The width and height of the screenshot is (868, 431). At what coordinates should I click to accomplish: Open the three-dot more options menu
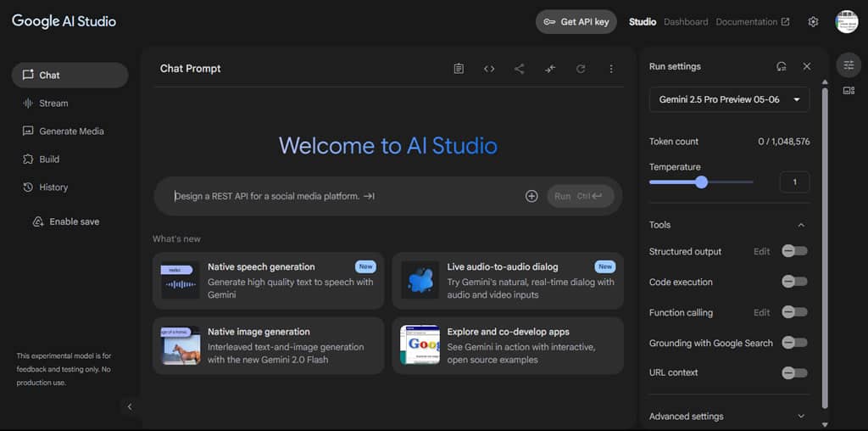[x=611, y=69]
